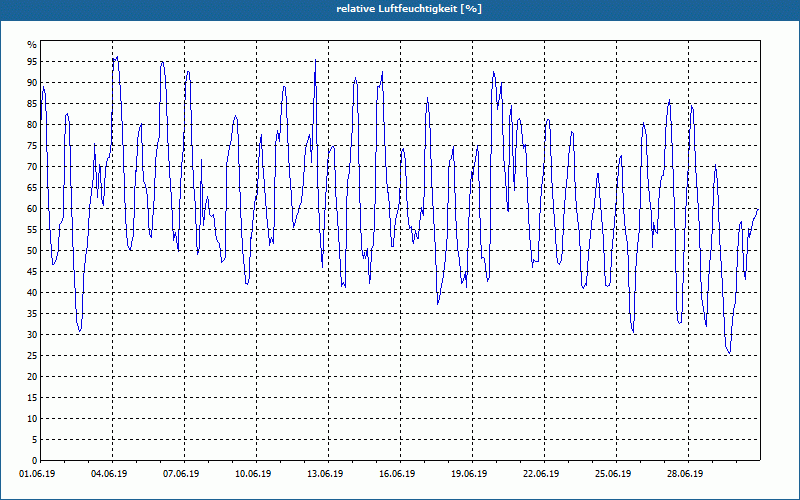The image size is (800, 500).
Task: Click the y-axis value 10
Action: coord(32,418)
